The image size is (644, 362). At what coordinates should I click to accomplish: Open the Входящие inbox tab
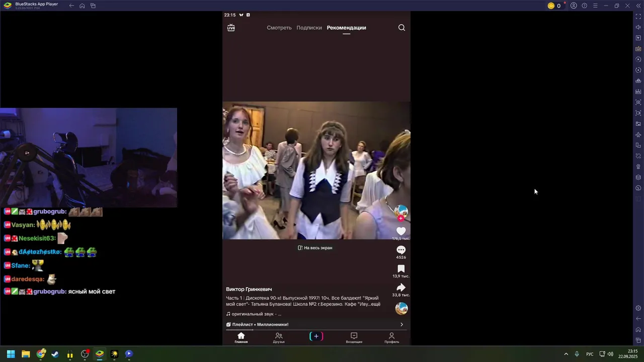point(354,338)
